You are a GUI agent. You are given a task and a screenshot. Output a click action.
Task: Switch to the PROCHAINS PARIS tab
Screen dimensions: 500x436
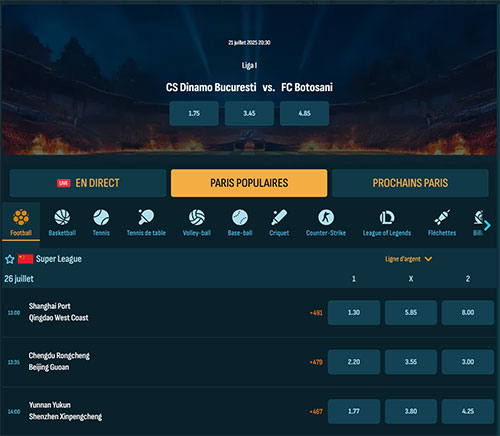tap(410, 183)
